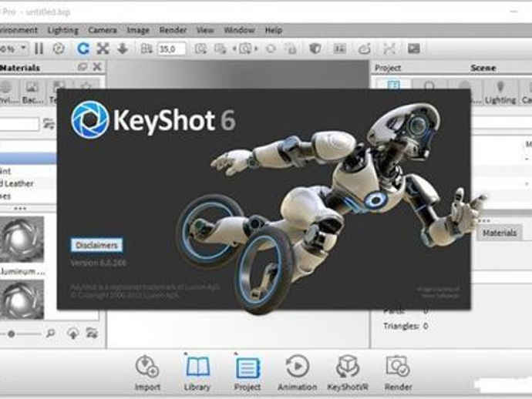The image size is (532, 399).
Task: Click the rightmost screen toolbar icon
Action: [x=413, y=49]
